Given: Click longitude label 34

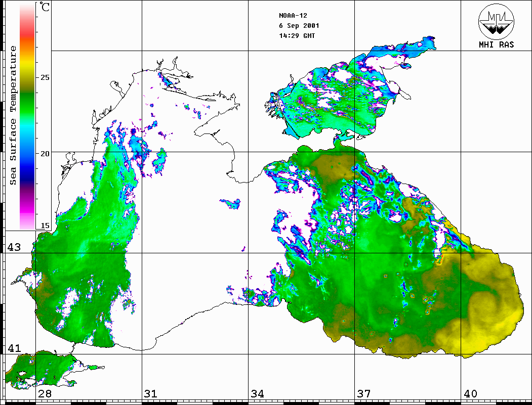Looking at the screenshot, I should pos(258,394).
